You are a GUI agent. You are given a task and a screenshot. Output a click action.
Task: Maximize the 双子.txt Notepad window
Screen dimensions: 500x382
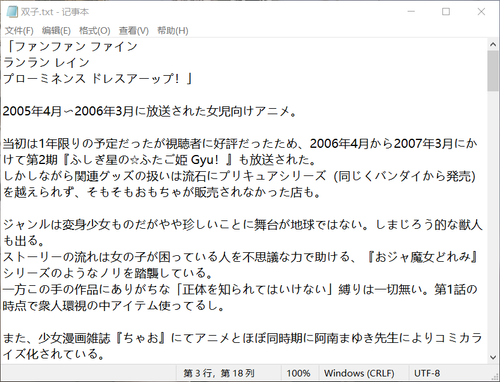(x=446, y=12)
